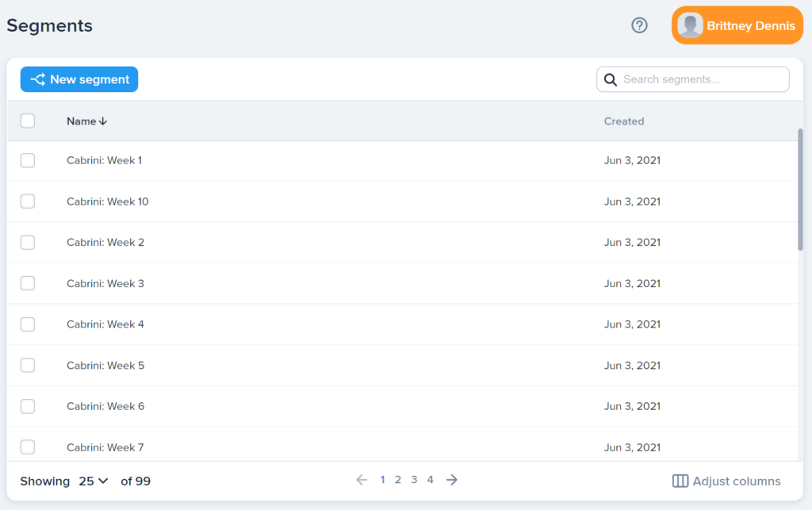Open segment Cabrini: Week 3
The height and width of the screenshot is (510, 812).
coord(105,283)
